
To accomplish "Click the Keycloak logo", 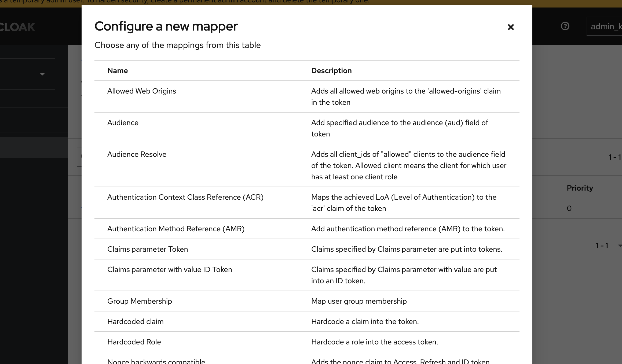I will tap(17, 27).
